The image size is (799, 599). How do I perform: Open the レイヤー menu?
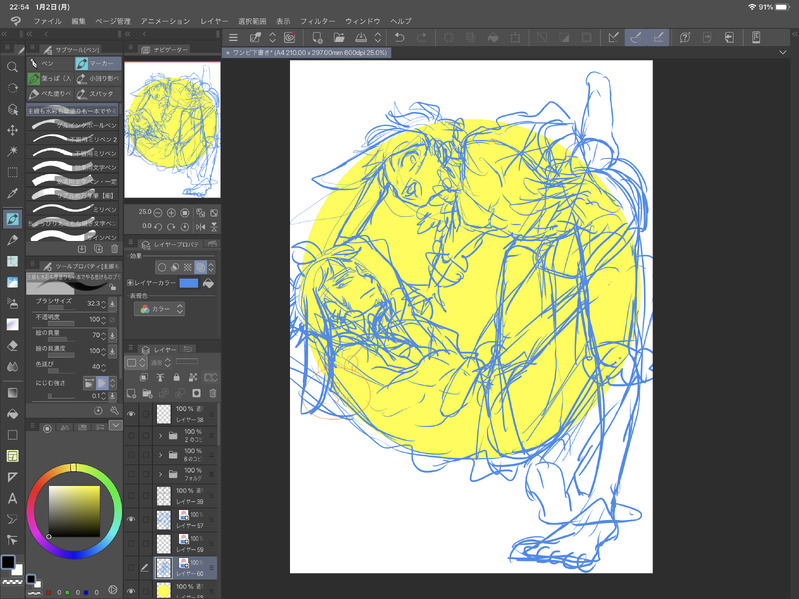tap(214, 21)
